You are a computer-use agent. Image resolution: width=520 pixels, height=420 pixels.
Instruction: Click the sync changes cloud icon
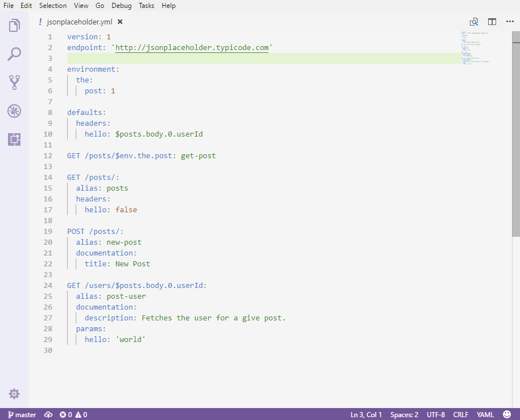point(48,414)
